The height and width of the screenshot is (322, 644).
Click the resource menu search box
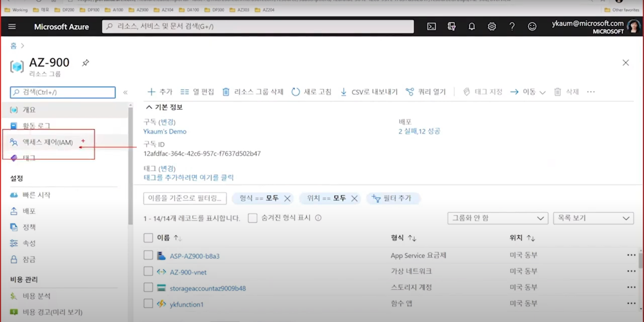[63, 92]
